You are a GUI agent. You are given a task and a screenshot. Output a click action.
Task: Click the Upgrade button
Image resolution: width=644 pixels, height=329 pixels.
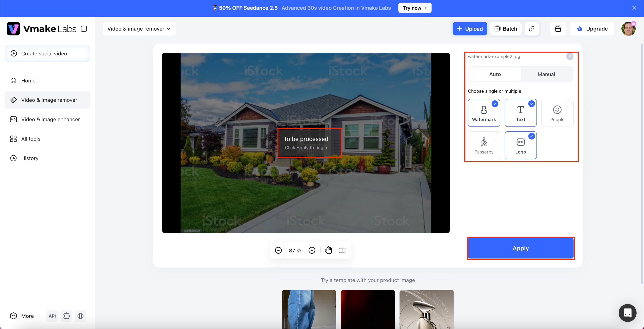(592, 29)
